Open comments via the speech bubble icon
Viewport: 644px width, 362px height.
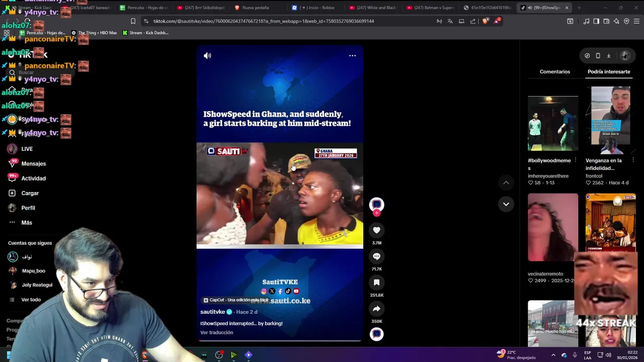click(376, 256)
